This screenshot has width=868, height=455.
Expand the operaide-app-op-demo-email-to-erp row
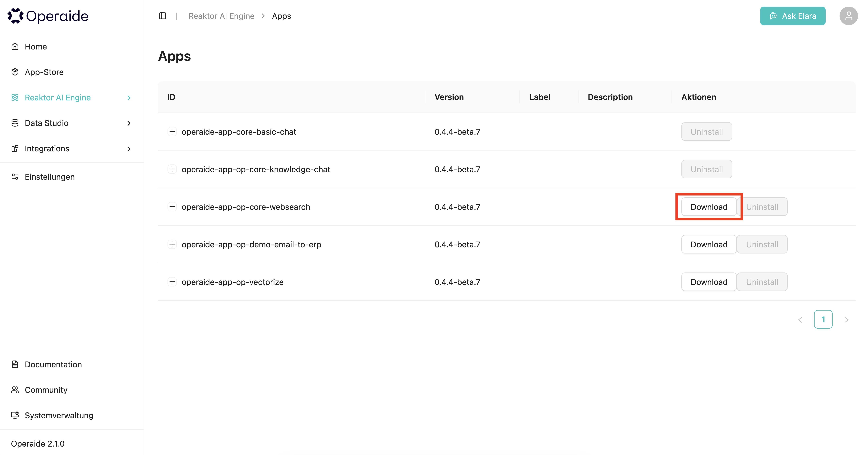tap(172, 244)
